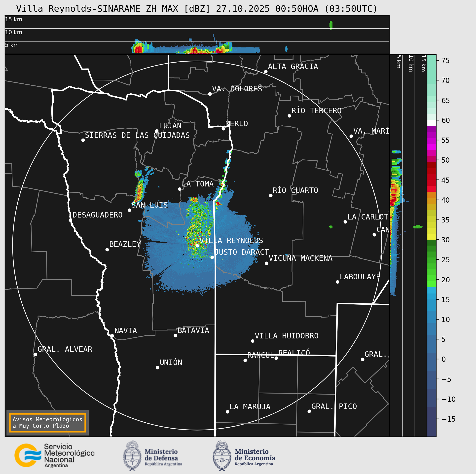The width and height of the screenshot is (476, 474).
Task: Click the SAN LUIS city label
Action: [x=149, y=205]
